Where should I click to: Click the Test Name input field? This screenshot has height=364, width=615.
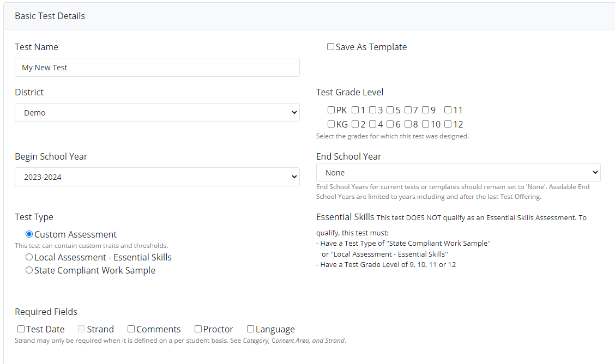pyautogui.click(x=157, y=68)
